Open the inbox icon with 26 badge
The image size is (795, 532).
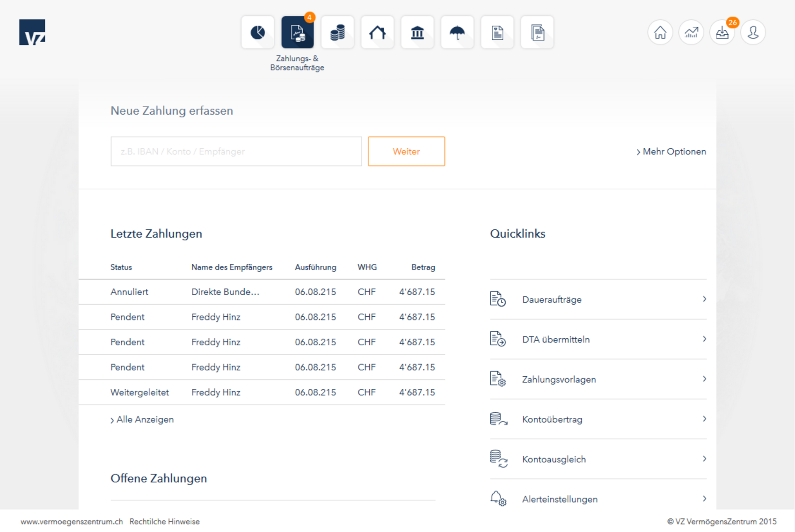[722, 32]
